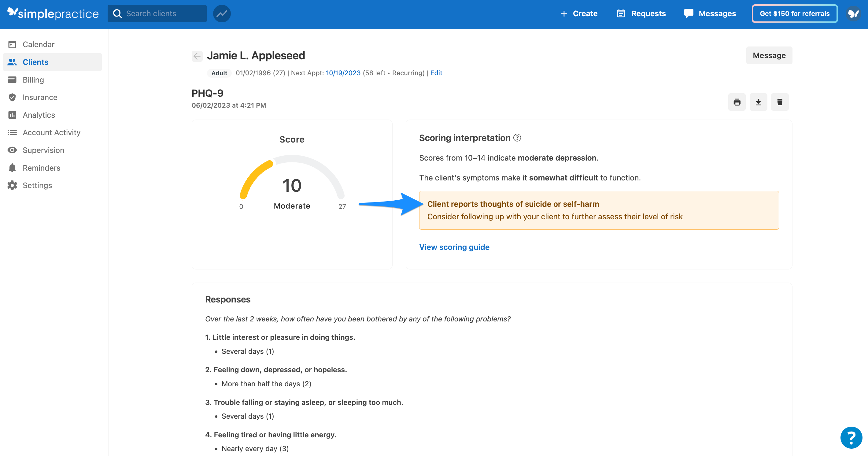Viewport: 868px width, 456px height.
Task: Open the Insurance panel
Action: [40, 97]
